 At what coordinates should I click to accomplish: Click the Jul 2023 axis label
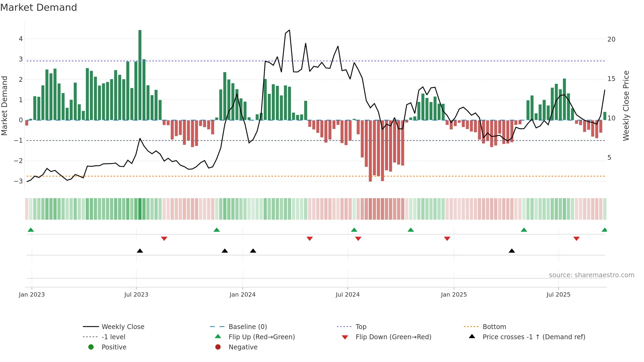(136, 294)
